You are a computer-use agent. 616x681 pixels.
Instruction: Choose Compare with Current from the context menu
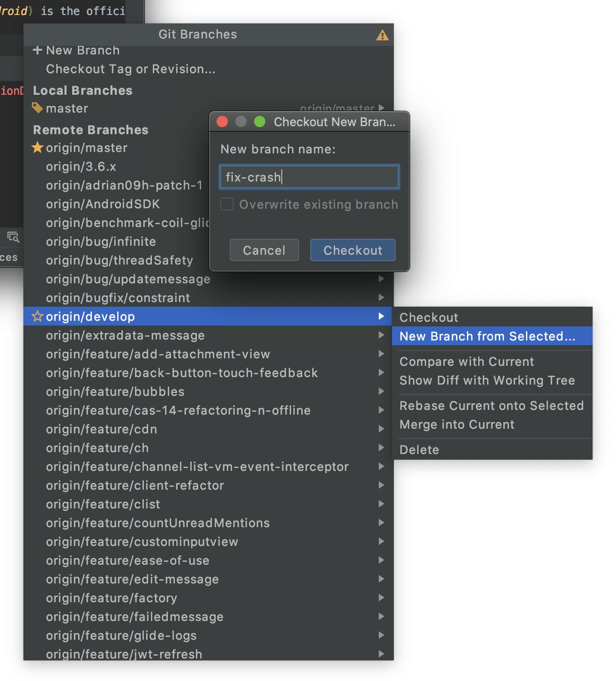(x=466, y=361)
